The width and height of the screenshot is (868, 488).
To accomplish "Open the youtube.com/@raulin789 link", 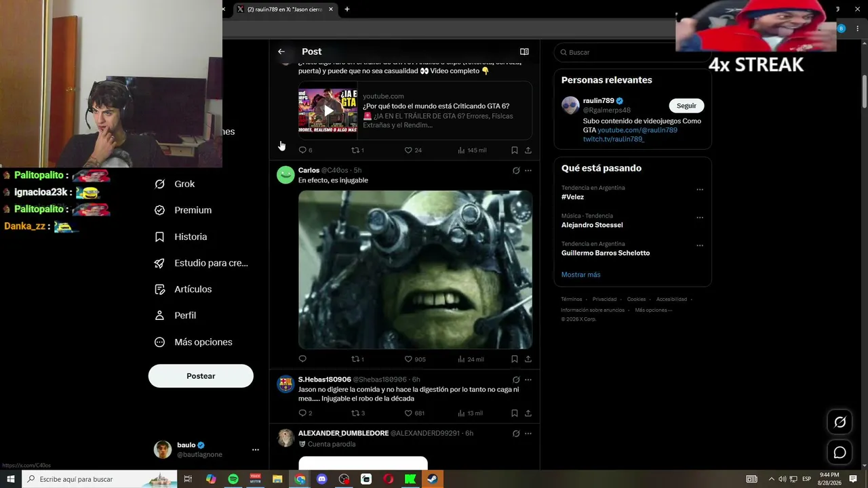I will coord(637,130).
